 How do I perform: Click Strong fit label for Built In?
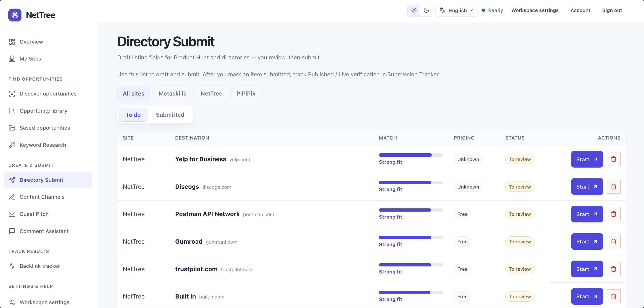pos(390,299)
